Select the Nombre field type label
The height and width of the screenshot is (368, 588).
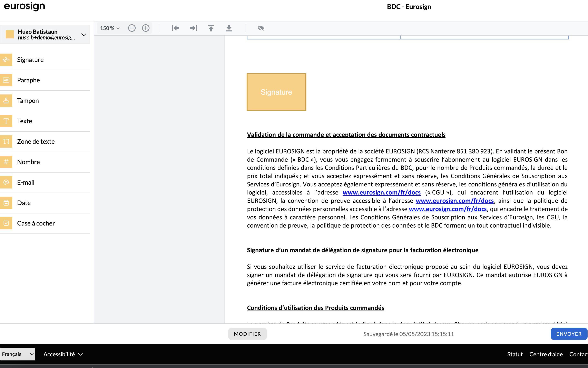(x=28, y=162)
